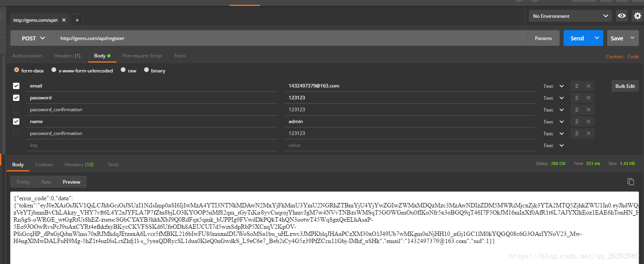Enable the first password_confirmation checkbox
The height and width of the screenshot is (264, 644).
[x=16, y=110]
